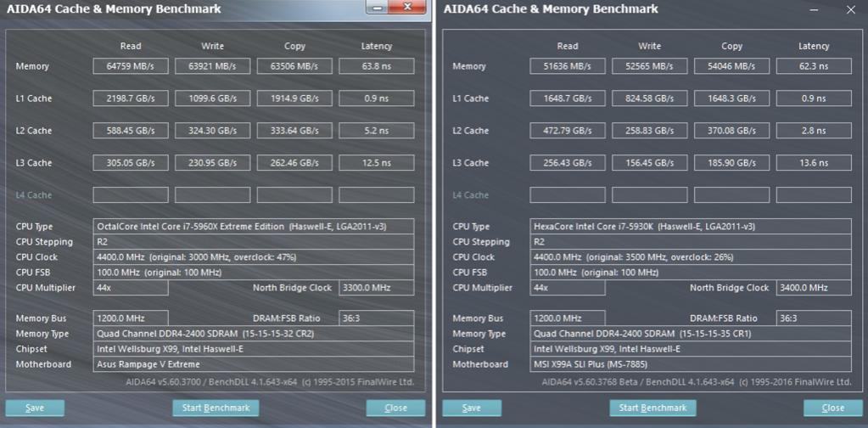This screenshot has height=428, width=868.
Task: Click CPU Clock field with overclock 47%
Action: click(254, 257)
